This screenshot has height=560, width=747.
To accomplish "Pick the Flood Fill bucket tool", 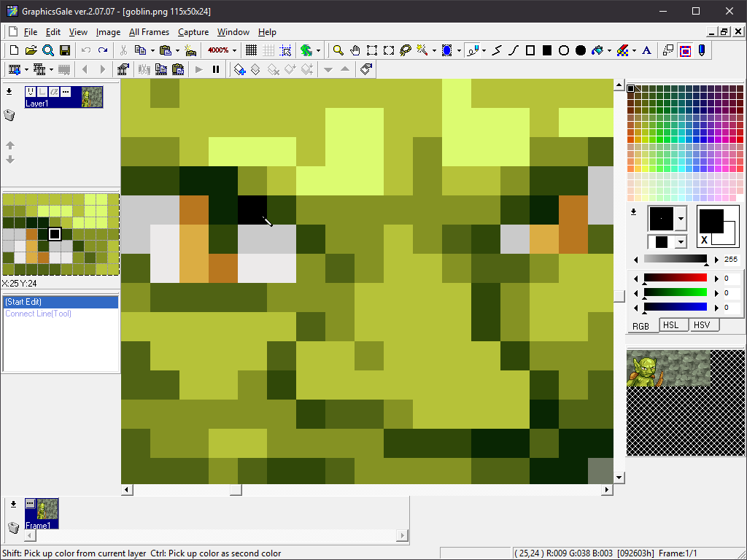I will 597,50.
